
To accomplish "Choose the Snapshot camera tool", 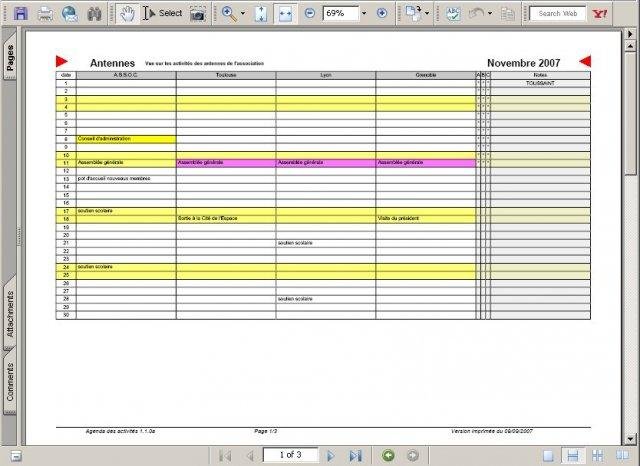I will pyautogui.click(x=198, y=14).
